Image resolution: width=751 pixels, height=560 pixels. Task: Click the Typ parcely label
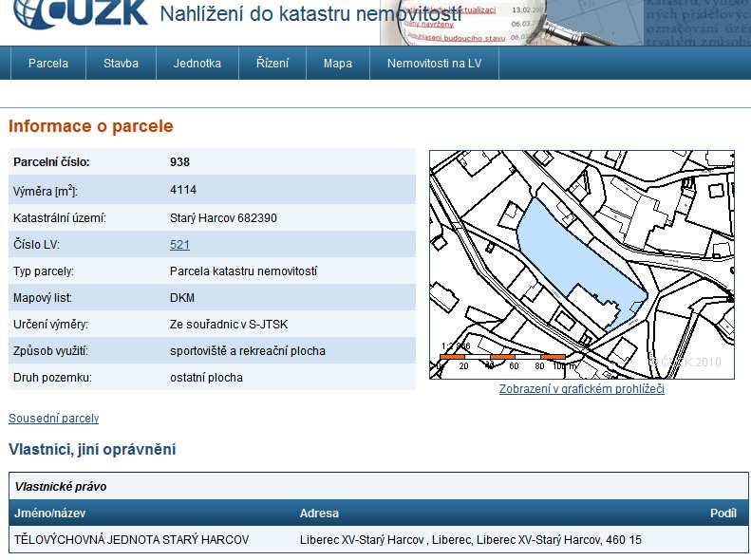[x=43, y=271]
